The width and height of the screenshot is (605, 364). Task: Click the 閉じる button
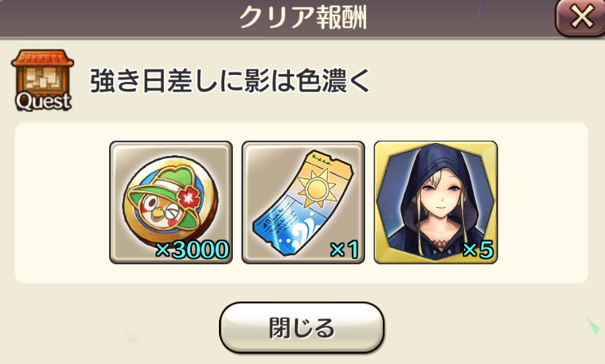tap(302, 328)
